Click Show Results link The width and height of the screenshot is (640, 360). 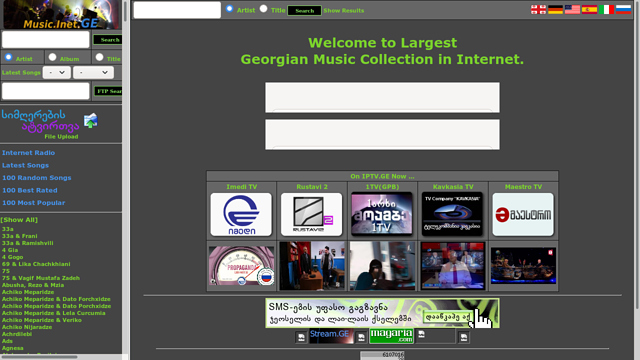344,11
